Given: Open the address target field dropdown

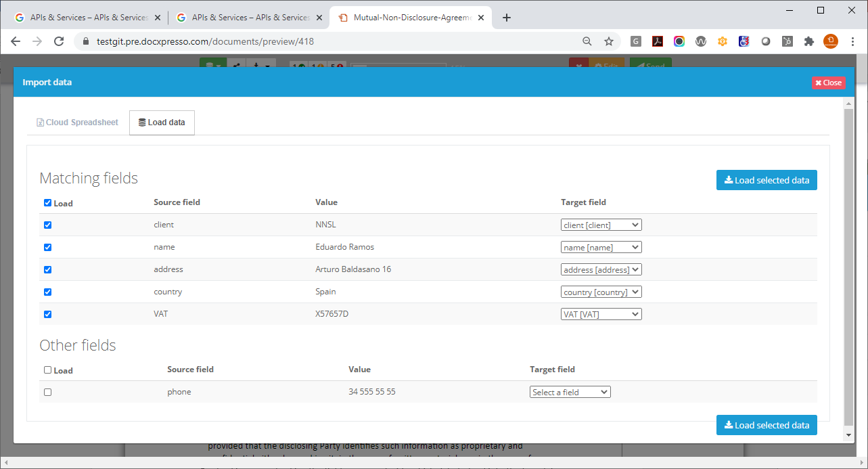Looking at the screenshot, I should pyautogui.click(x=601, y=269).
